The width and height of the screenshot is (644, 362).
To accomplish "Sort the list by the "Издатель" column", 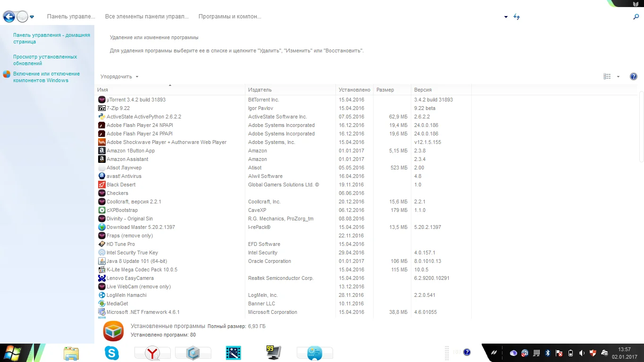I will pos(290,90).
